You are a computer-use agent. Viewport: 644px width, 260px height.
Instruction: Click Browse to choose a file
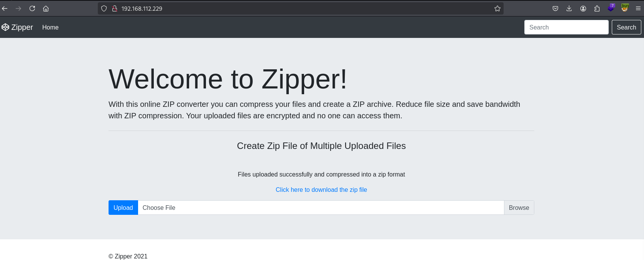[x=519, y=208]
